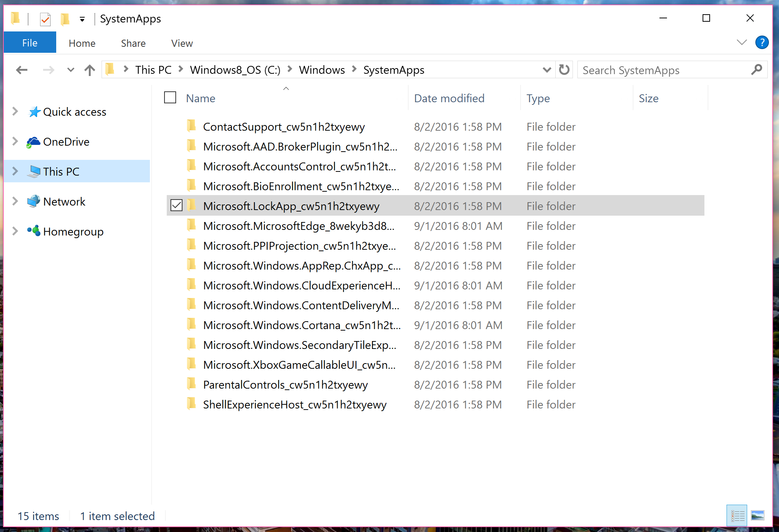Click the Up one level arrow

(x=90, y=70)
